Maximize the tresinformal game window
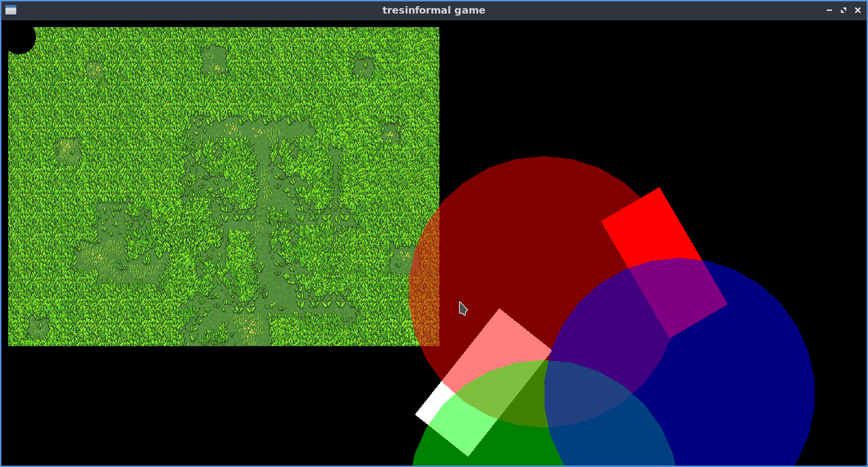The image size is (868, 467). pyautogui.click(x=844, y=10)
